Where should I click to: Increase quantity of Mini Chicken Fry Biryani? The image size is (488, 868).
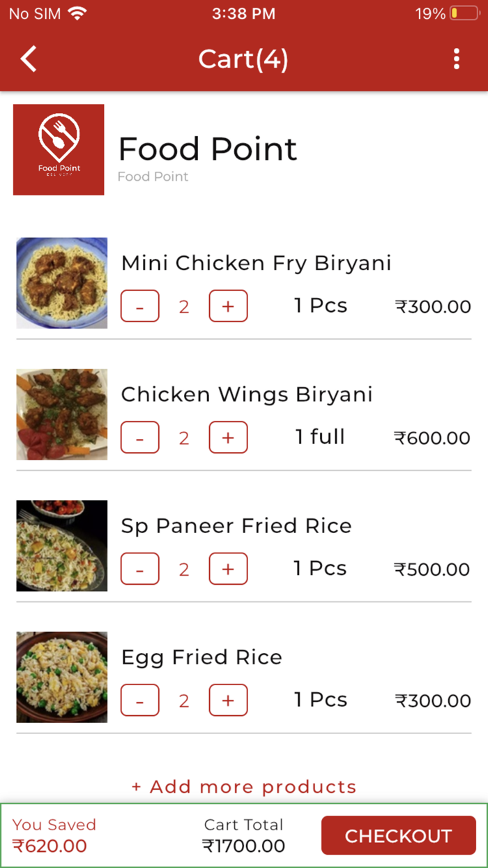click(x=228, y=306)
